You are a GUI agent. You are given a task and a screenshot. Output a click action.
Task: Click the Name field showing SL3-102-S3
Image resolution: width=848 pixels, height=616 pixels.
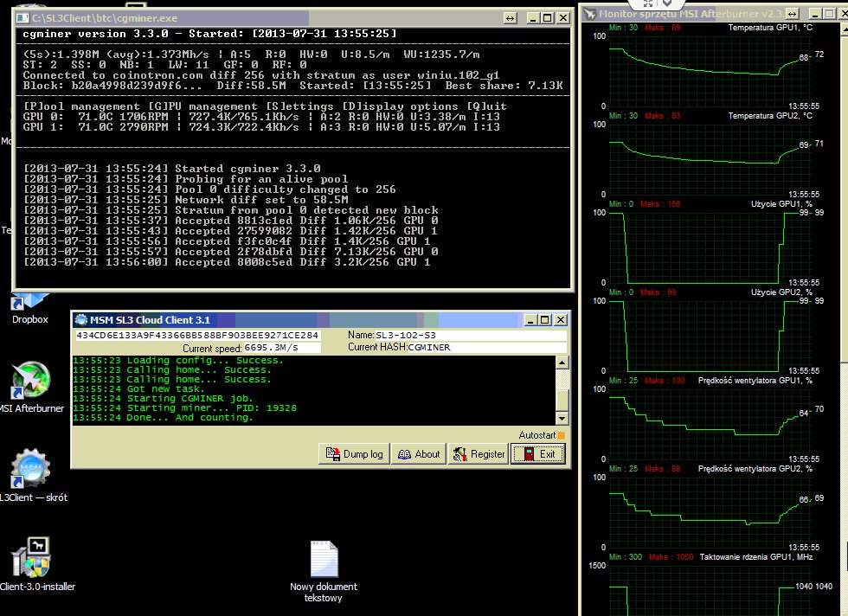click(x=470, y=336)
